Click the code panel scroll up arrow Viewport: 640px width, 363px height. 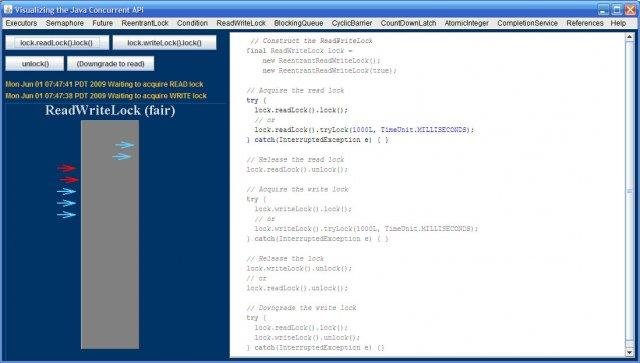point(629,37)
